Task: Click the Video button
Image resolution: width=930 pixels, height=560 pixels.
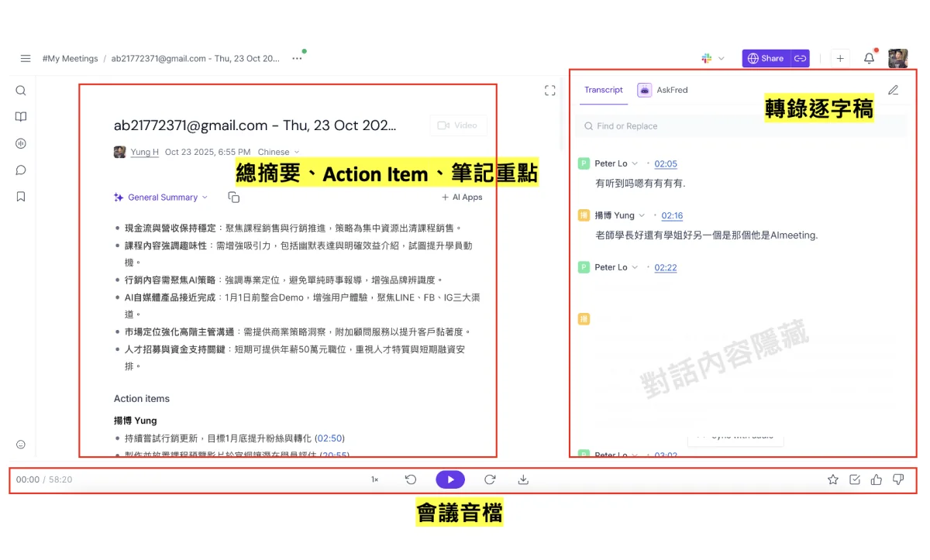Action: (x=458, y=125)
